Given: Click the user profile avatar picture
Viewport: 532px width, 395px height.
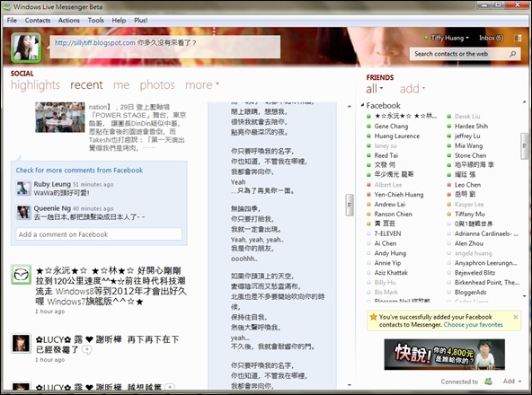Looking at the screenshot, I should tap(26, 48).
